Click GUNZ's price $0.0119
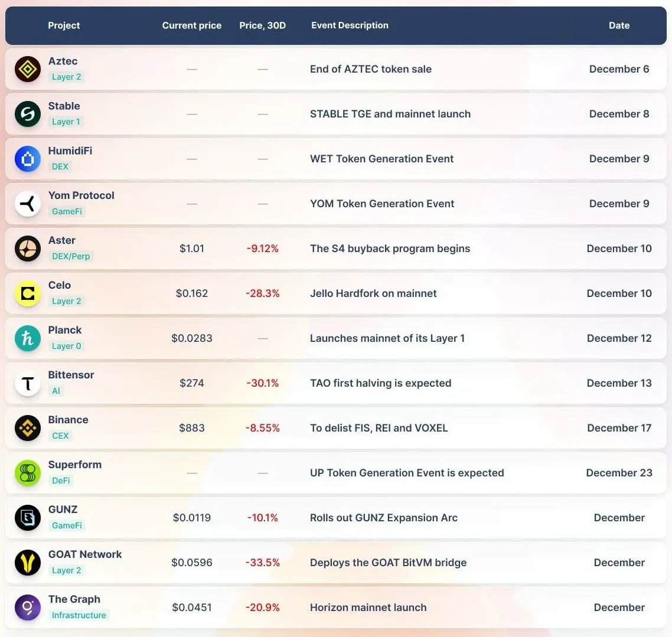This screenshot has width=672, height=637. coord(191,518)
